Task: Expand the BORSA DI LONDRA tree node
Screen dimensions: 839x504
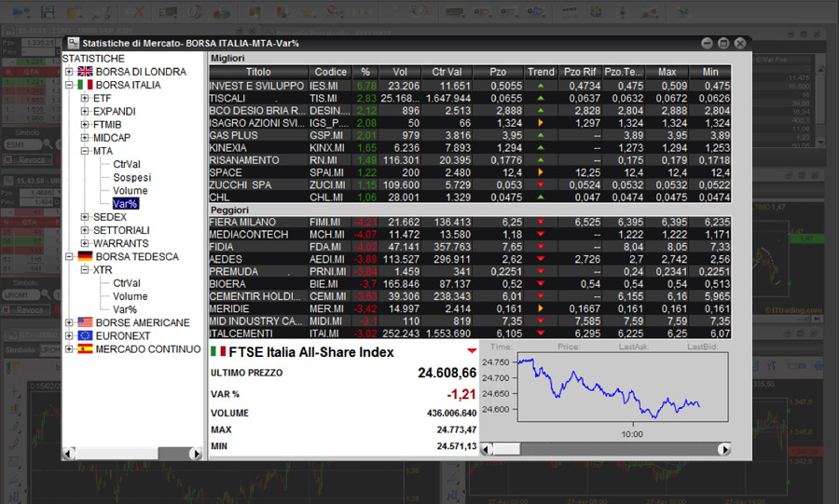Action: click(69, 72)
